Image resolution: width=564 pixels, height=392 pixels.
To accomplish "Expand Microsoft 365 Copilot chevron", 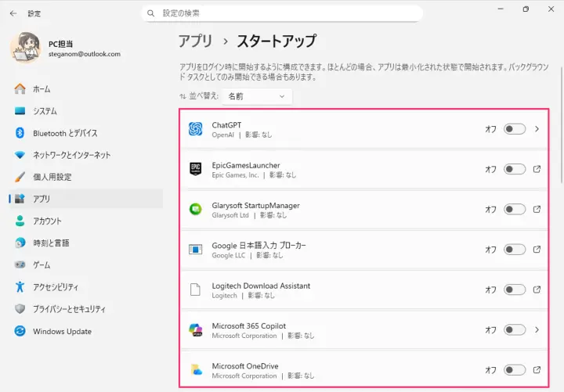I will coord(537,329).
